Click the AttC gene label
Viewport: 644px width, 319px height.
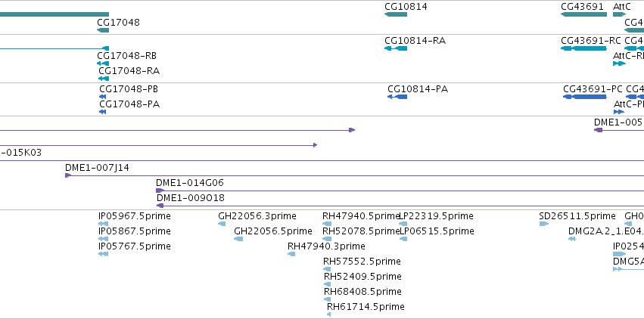[x=622, y=7]
